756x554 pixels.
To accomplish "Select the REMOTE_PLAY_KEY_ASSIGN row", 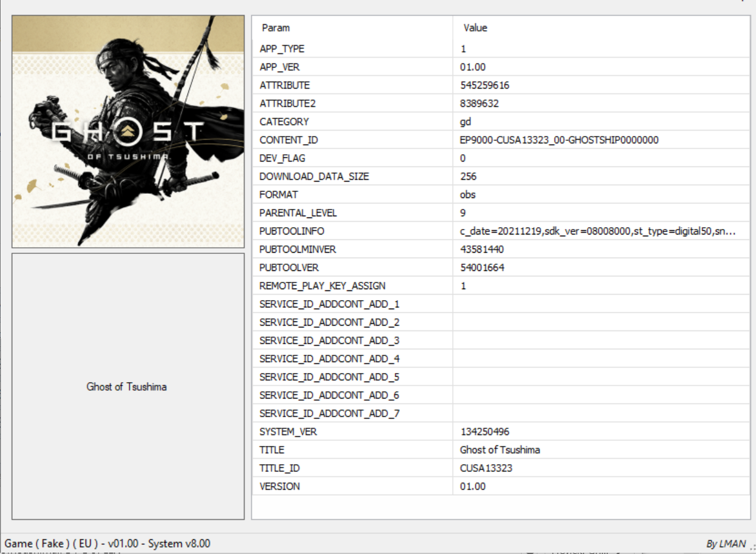I will [x=322, y=286].
